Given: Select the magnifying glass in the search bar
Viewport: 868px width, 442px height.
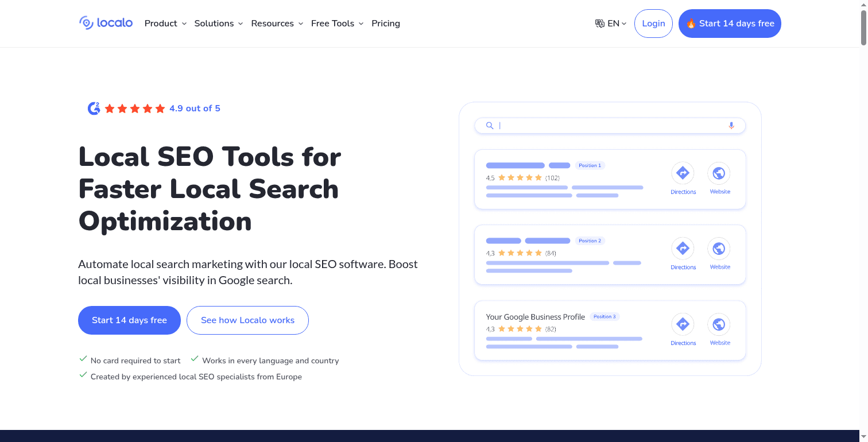Looking at the screenshot, I should [x=490, y=125].
